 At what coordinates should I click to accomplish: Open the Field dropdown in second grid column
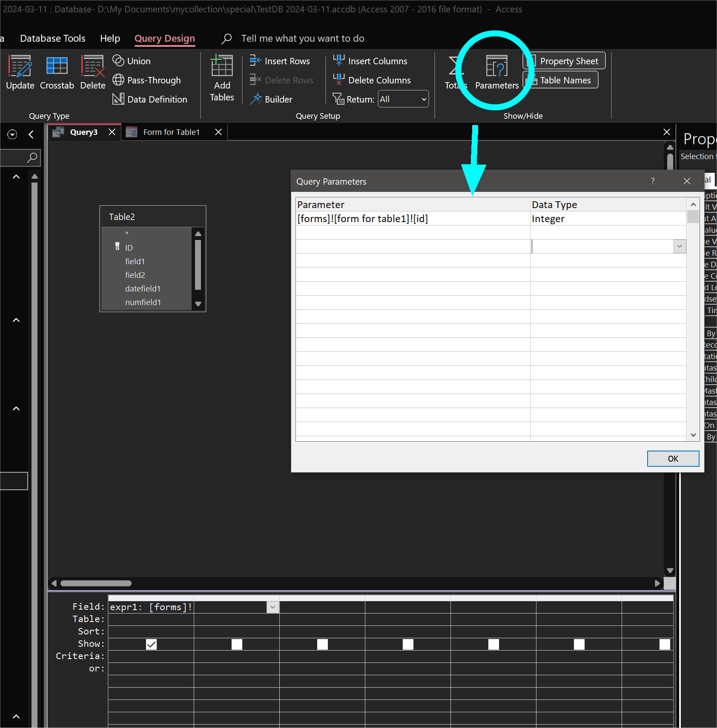273,607
